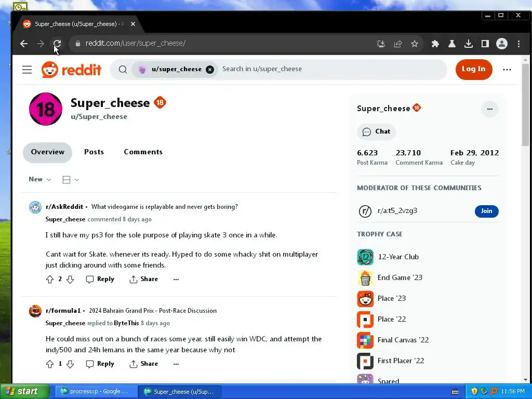The height and width of the screenshot is (399, 532).
Task: Click the taskbar clock showing 11:56 PM
Action: 513,392
